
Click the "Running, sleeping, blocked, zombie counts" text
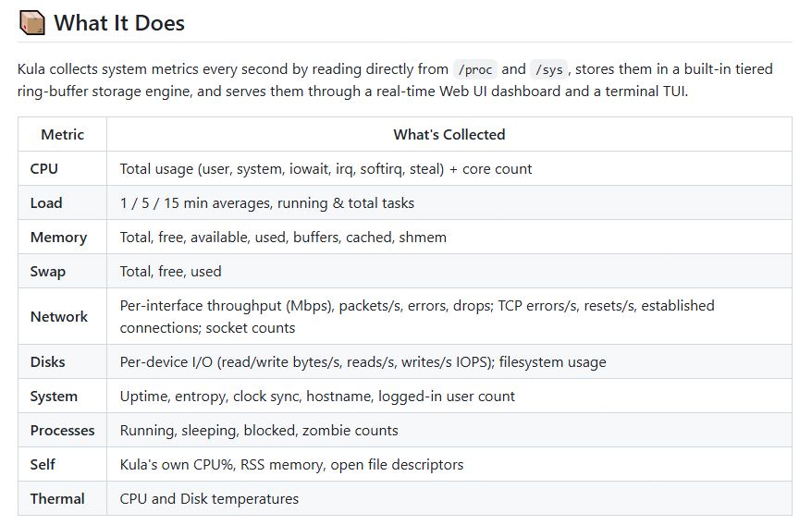(x=259, y=431)
